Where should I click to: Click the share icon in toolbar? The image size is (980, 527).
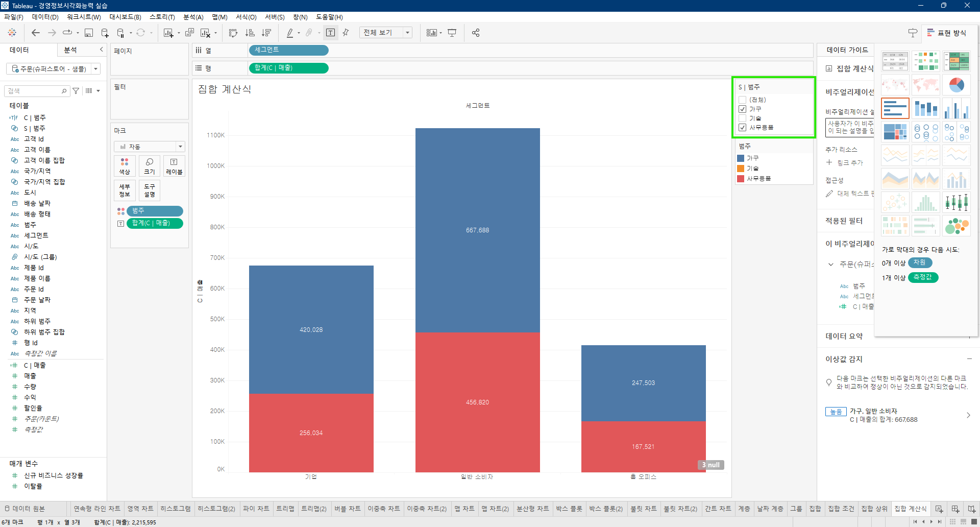(476, 33)
